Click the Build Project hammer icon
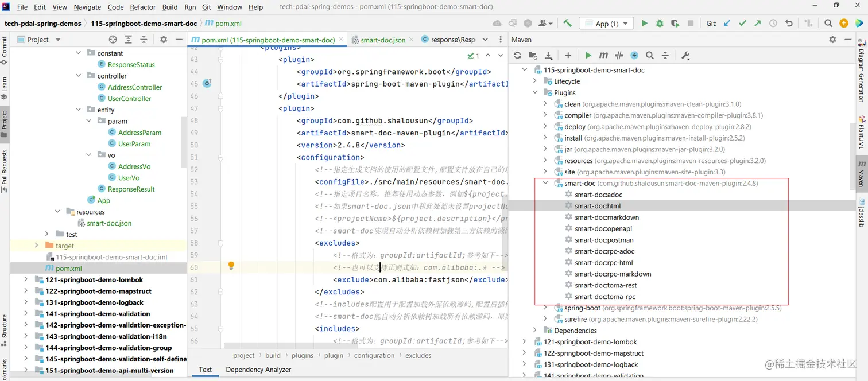This screenshot has height=381, width=868. click(x=567, y=24)
